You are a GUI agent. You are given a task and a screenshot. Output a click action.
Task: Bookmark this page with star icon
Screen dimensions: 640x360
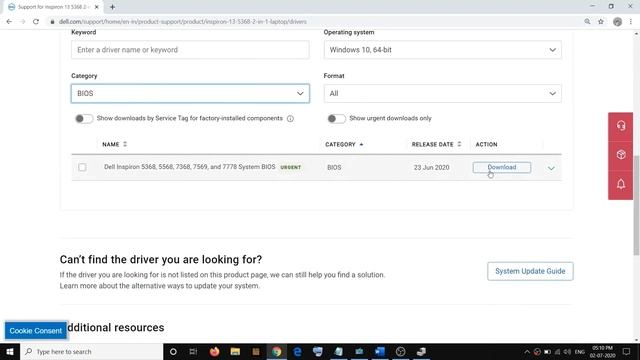pyautogui.click(x=601, y=22)
